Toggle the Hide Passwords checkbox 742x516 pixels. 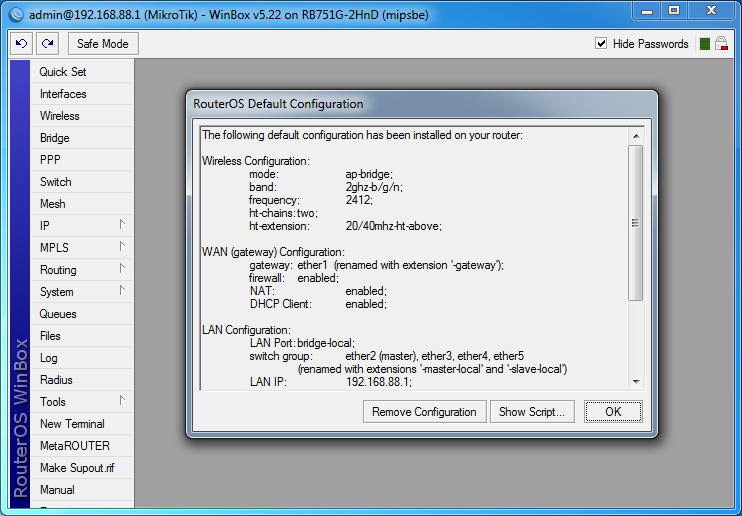[x=601, y=44]
